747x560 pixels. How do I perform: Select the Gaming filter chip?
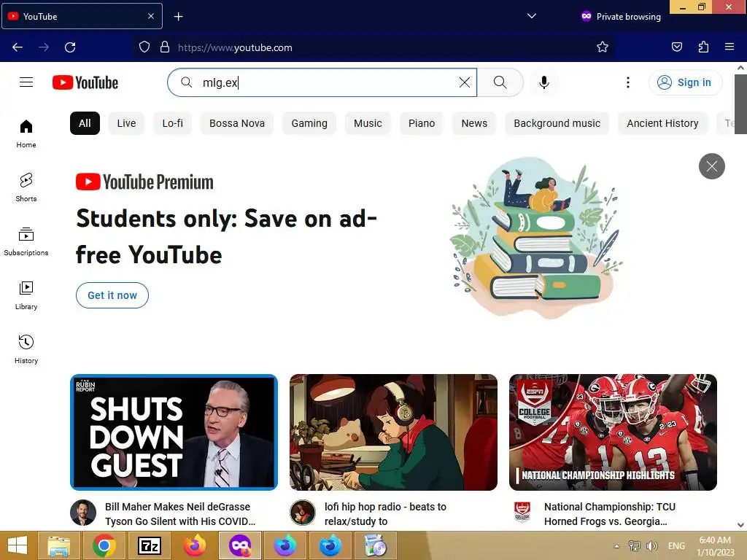pyautogui.click(x=309, y=123)
